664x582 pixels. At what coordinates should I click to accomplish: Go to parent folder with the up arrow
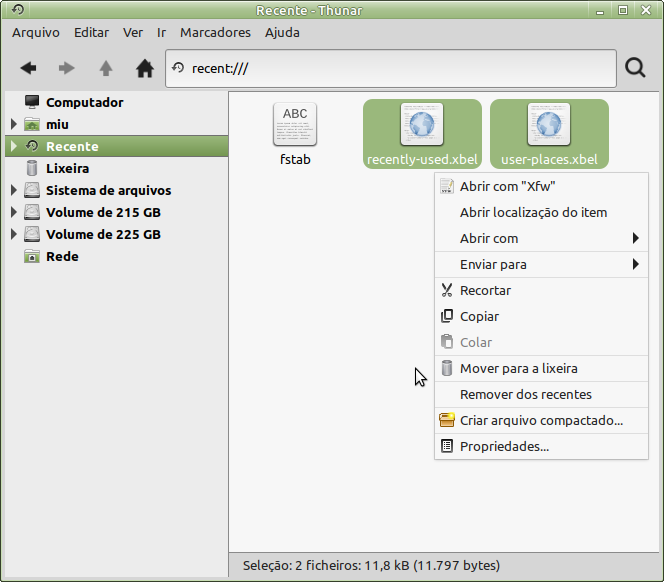tap(106, 68)
